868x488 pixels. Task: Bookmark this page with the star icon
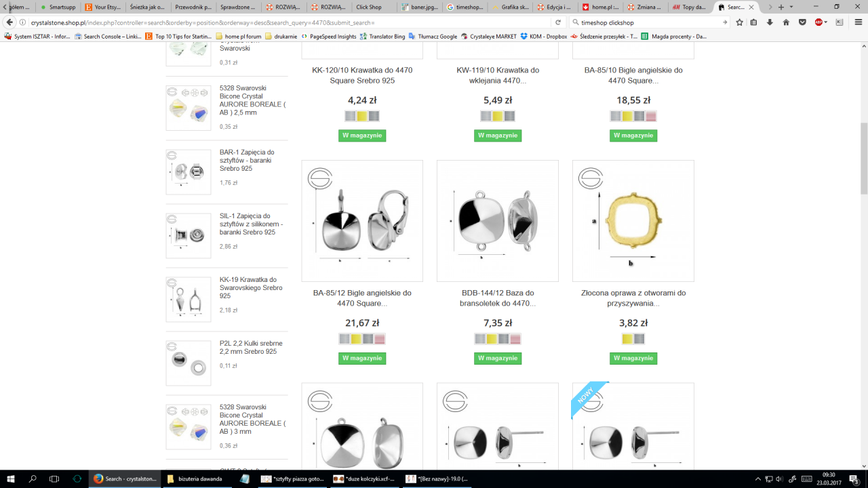(739, 22)
